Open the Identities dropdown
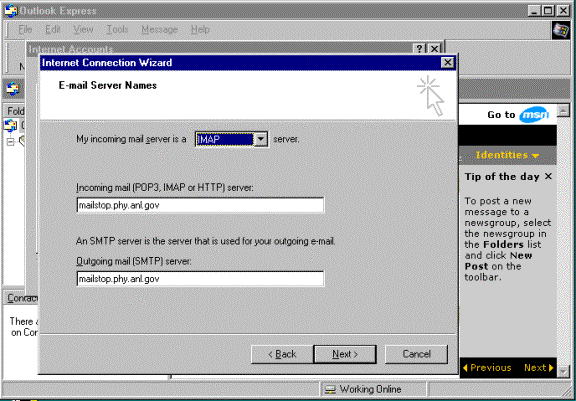The image size is (576, 401). click(507, 155)
